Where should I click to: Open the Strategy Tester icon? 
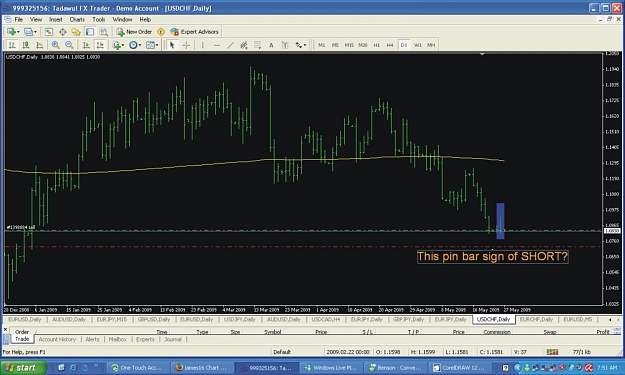tap(104, 32)
